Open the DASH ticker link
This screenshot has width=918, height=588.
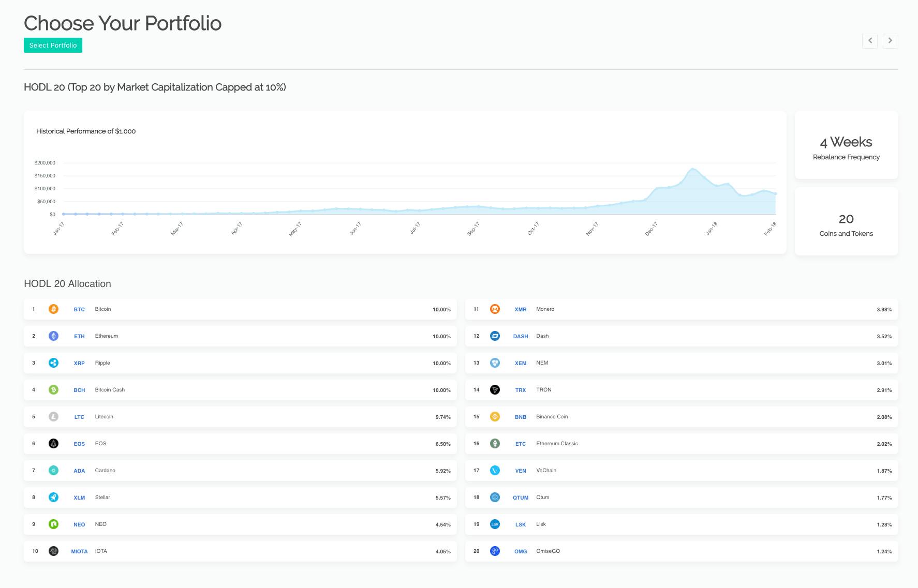tap(521, 337)
